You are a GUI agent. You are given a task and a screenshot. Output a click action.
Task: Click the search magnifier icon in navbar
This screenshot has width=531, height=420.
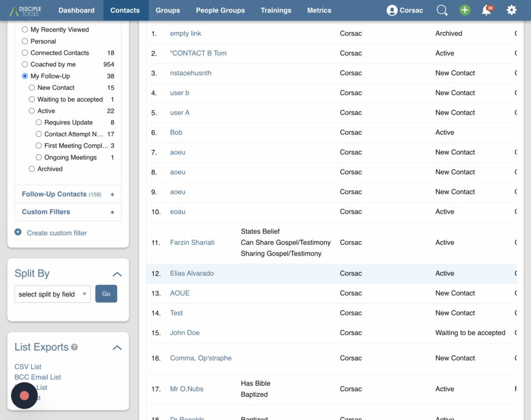pyautogui.click(x=442, y=10)
